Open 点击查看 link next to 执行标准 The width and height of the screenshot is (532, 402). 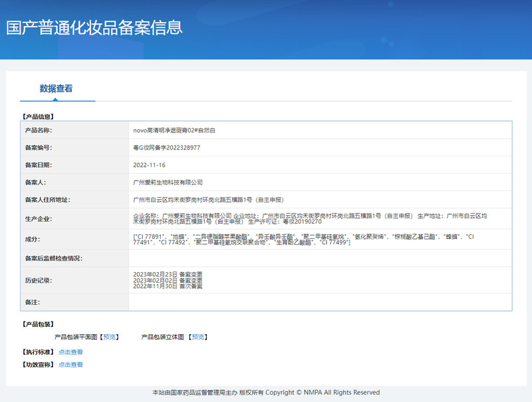coord(70,352)
